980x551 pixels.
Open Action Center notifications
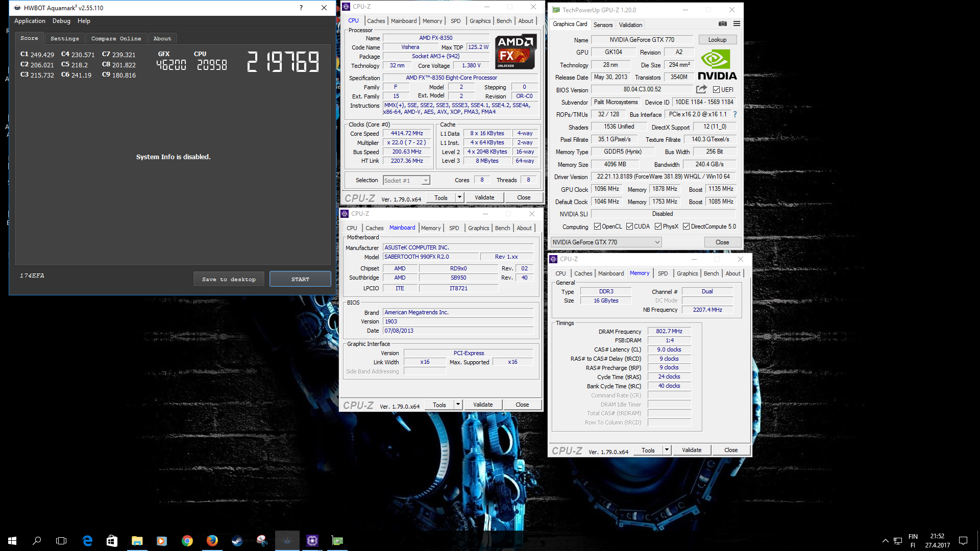coord(963,541)
